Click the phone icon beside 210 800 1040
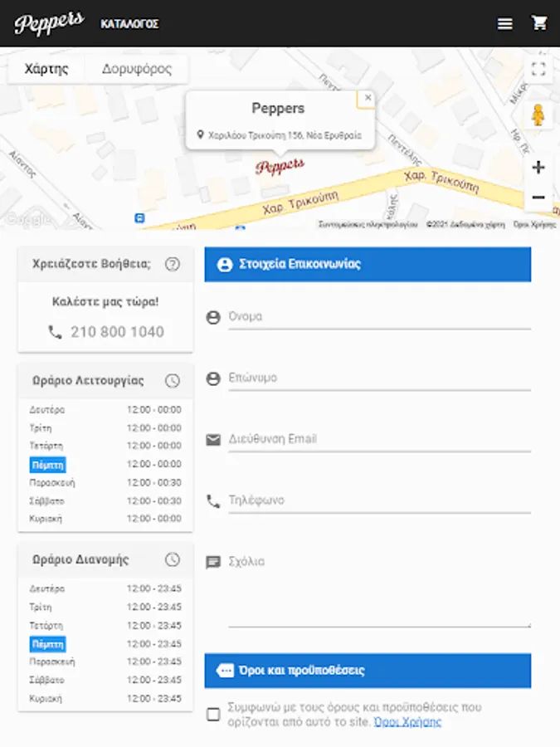Screen dimensions: 560x747 pos(56,332)
